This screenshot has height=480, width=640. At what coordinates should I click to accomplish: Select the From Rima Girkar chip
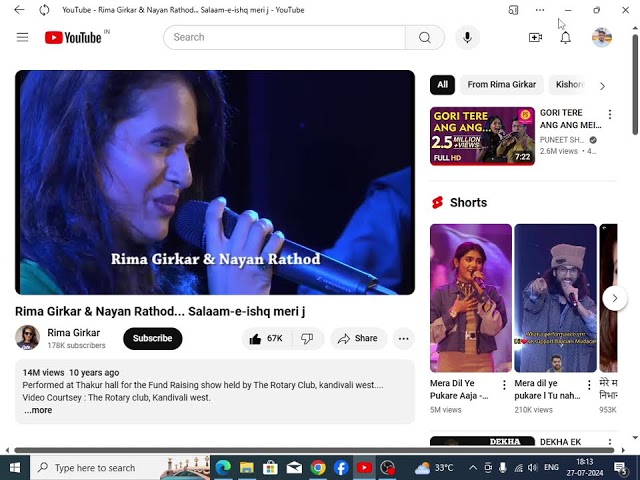pyautogui.click(x=502, y=84)
